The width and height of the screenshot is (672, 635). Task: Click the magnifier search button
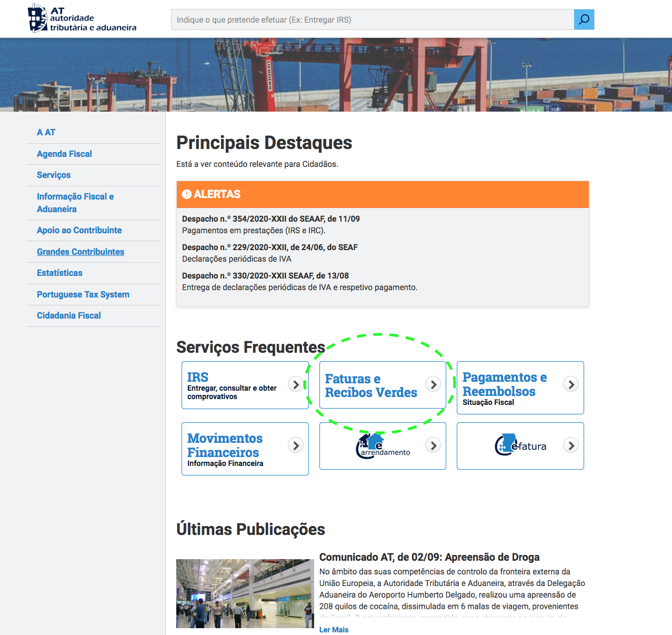[x=584, y=19]
